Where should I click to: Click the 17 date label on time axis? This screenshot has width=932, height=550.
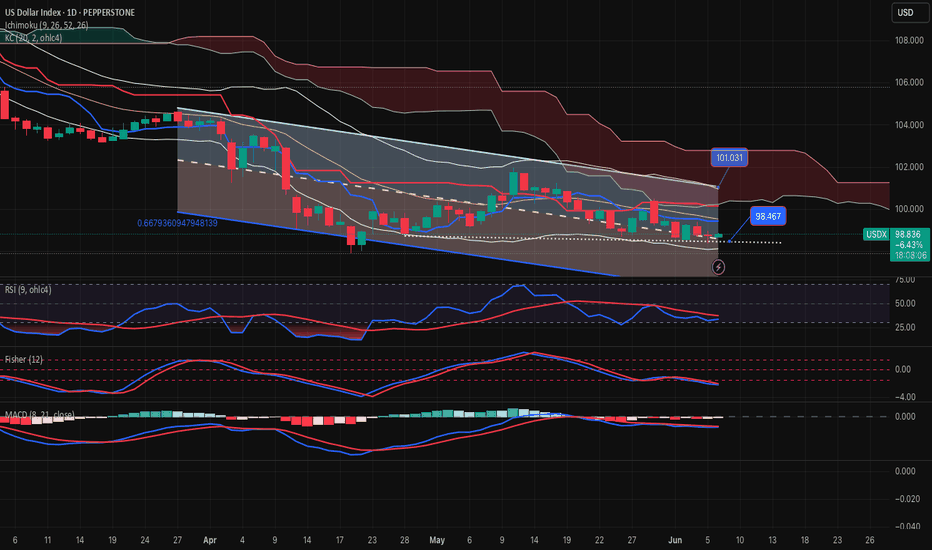tap(339, 540)
